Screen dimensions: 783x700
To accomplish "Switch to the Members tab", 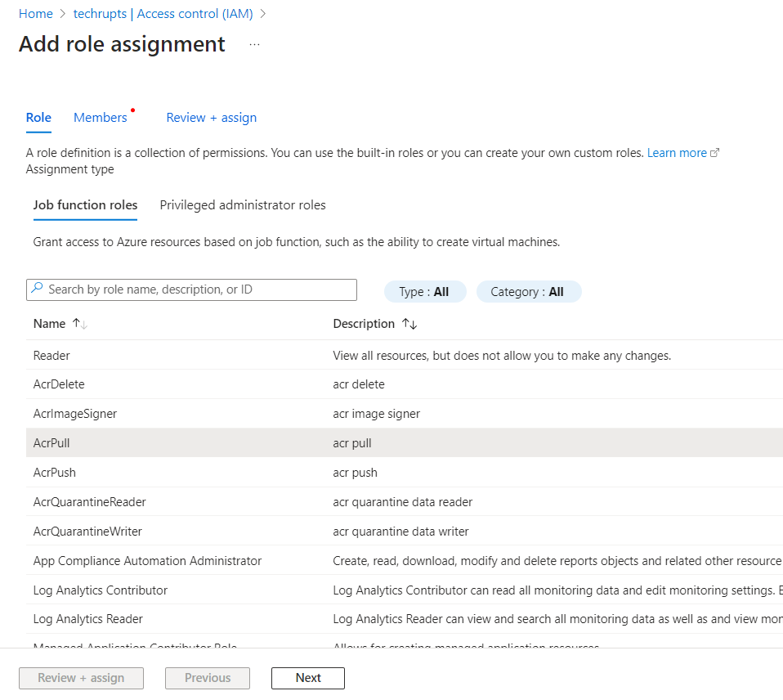I will click(101, 118).
